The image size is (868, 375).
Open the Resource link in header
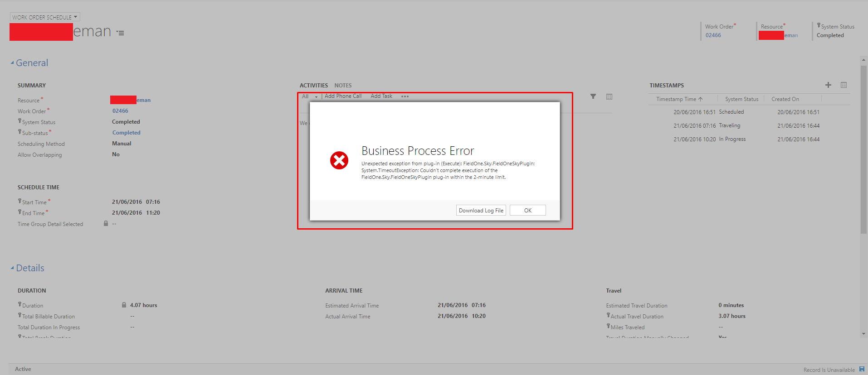pos(779,35)
